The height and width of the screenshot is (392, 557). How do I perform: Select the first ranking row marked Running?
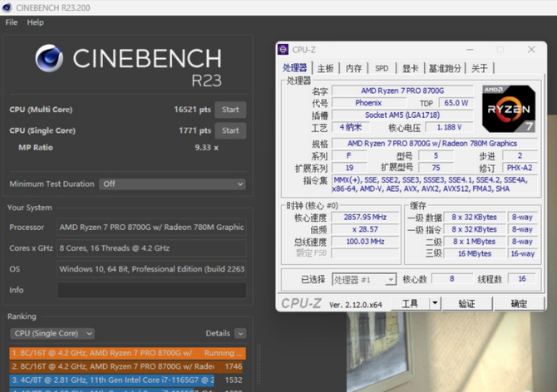127,353
